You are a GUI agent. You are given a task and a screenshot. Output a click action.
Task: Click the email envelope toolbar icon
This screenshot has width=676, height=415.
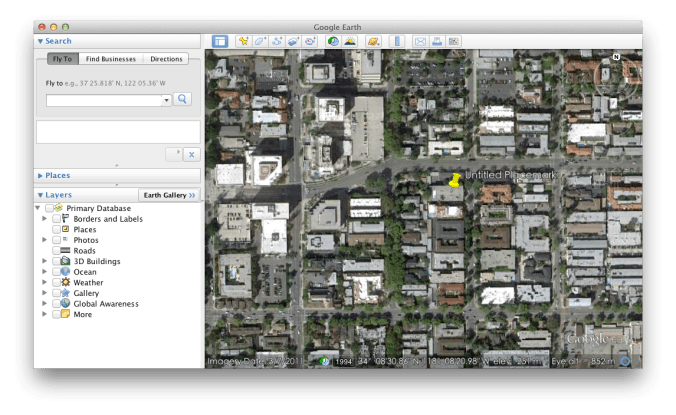pos(420,41)
